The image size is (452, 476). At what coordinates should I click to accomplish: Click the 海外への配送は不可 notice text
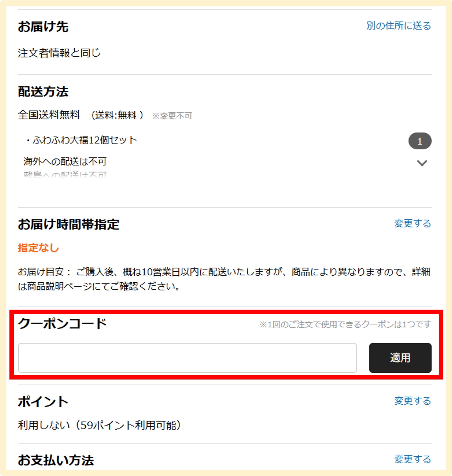[x=65, y=161]
